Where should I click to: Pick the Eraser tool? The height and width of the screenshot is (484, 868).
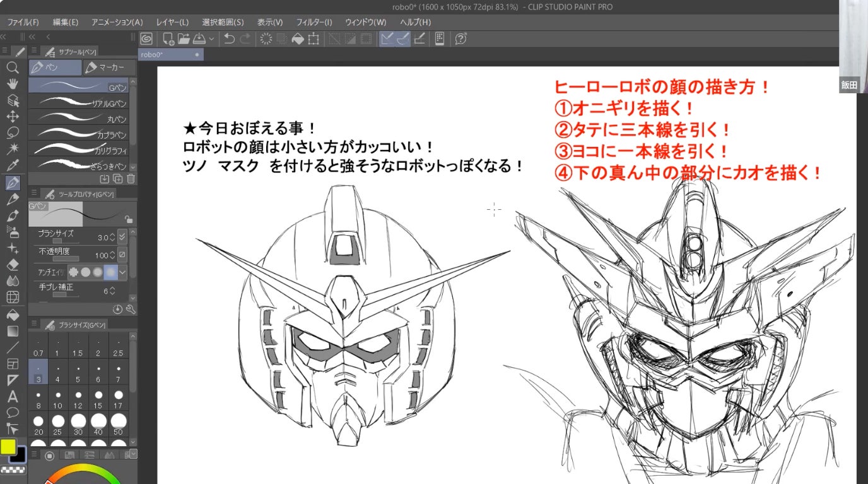click(12, 264)
